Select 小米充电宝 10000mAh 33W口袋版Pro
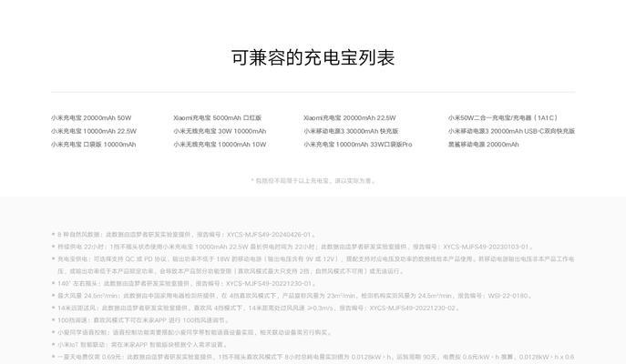626x364 pixels. (358, 145)
